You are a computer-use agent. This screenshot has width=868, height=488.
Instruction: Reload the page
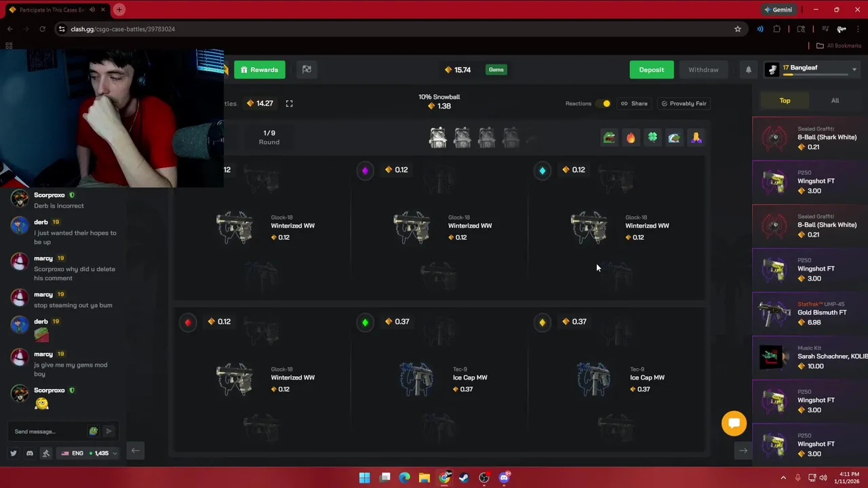point(42,29)
